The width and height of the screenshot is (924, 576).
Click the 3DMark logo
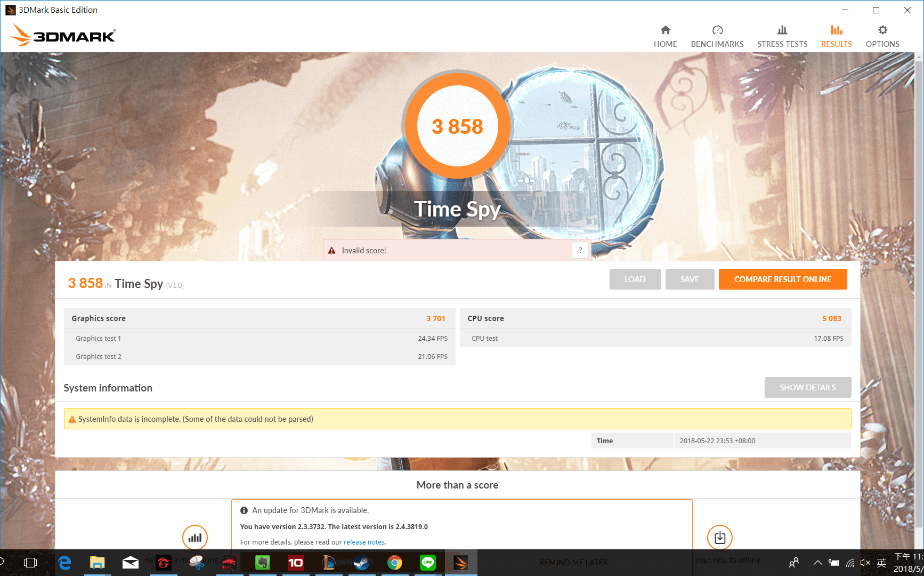(63, 35)
